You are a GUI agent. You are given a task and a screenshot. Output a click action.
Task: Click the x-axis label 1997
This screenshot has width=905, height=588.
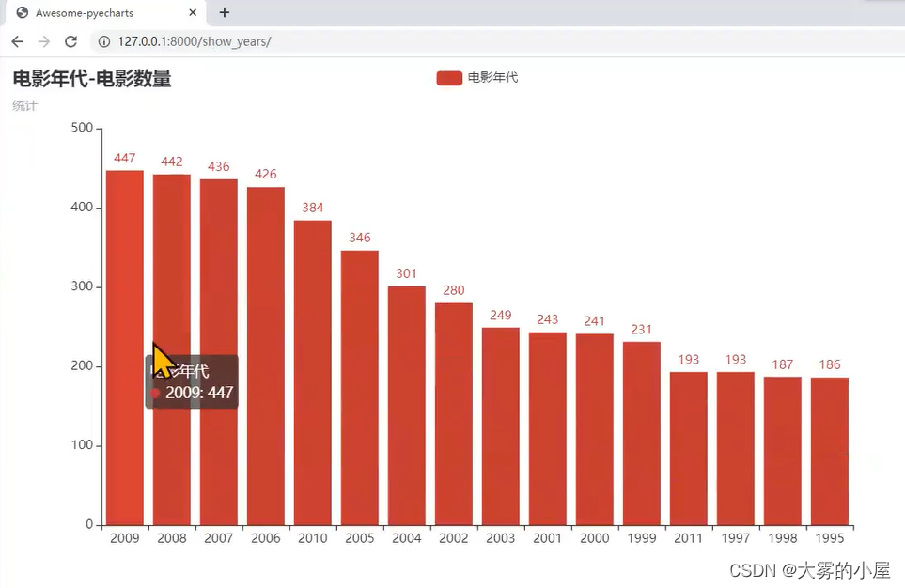click(735, 538)
